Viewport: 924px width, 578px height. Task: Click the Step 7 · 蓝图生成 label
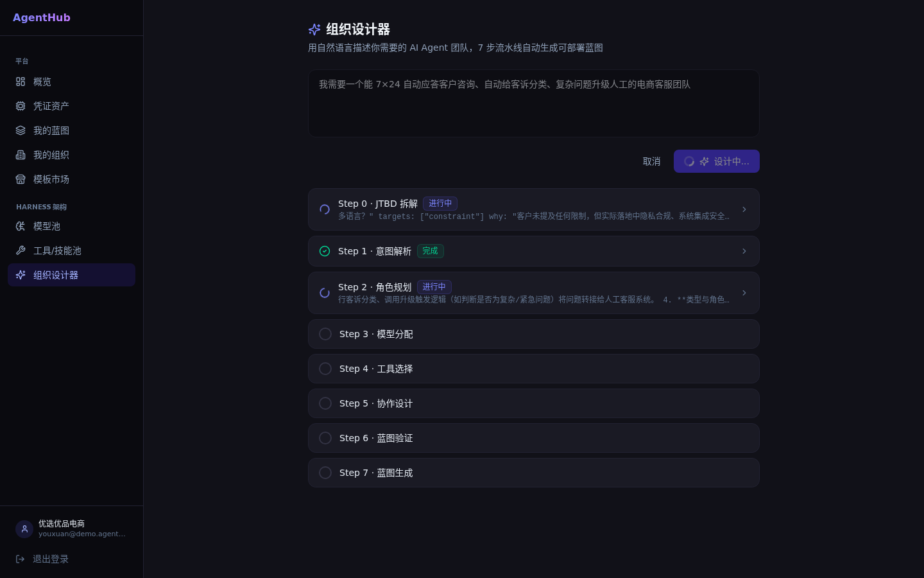376,473
